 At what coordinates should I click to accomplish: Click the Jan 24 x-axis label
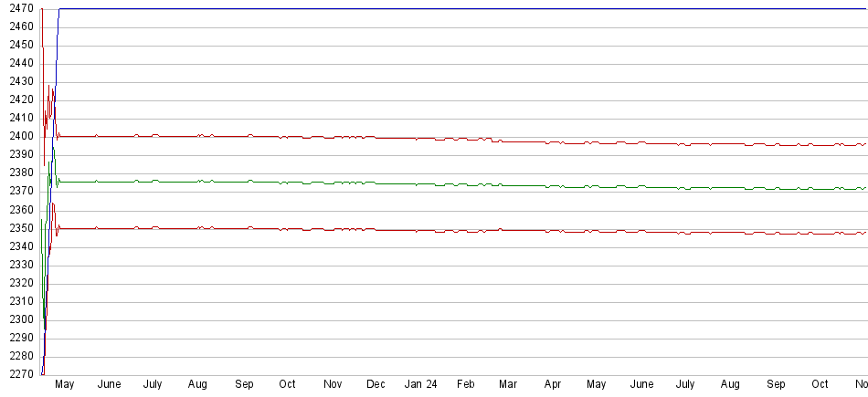tap(420, 385)
